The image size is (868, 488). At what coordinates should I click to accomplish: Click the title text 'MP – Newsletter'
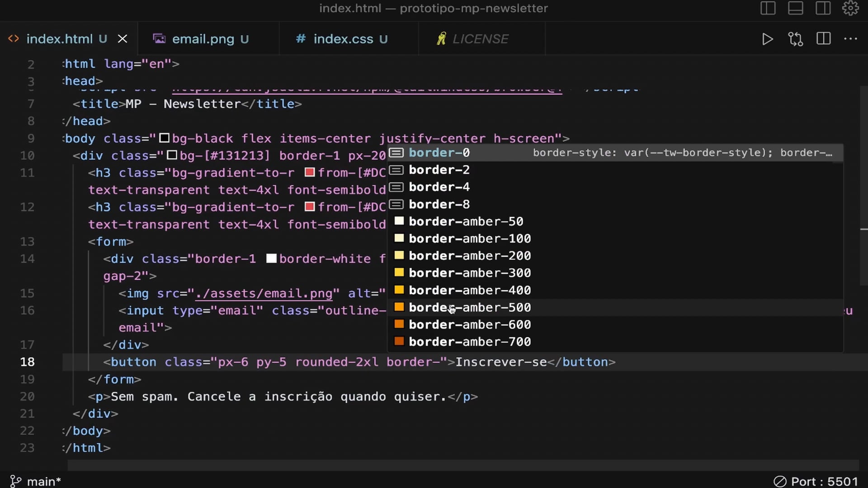tap(183, 104)
